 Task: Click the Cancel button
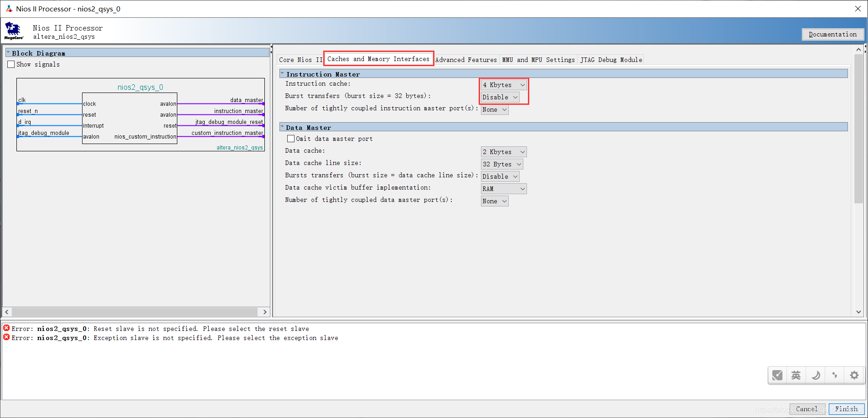[807, 409]
